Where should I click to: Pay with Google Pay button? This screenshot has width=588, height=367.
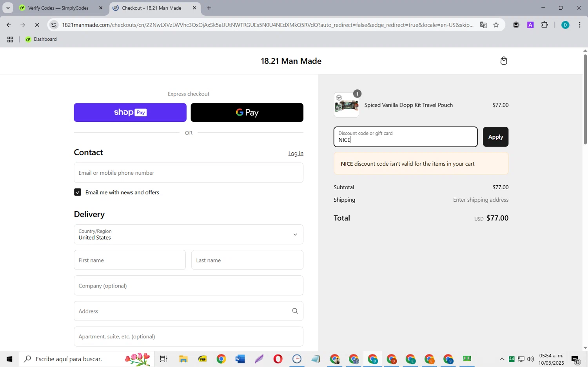(x=247, y=112)
